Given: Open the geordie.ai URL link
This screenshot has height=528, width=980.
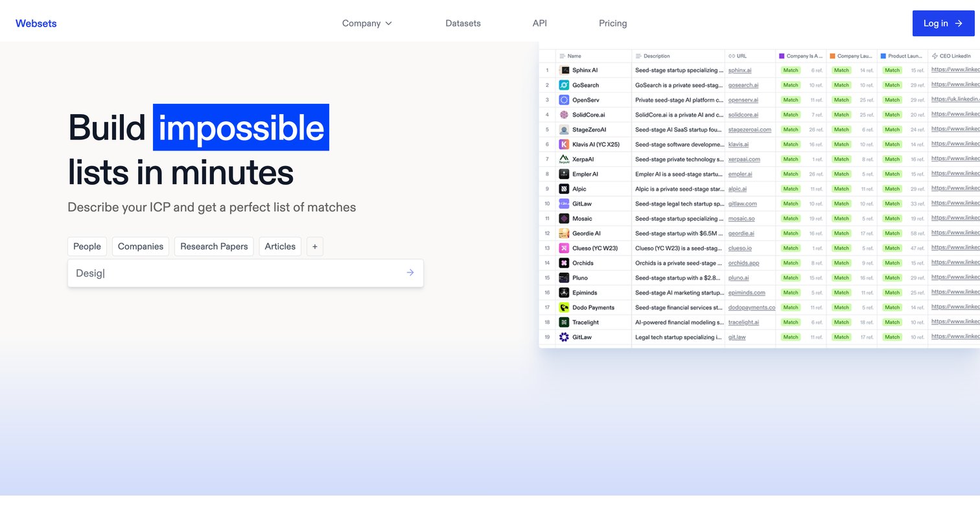Looking at the screenshot, I should pos(741,234).
